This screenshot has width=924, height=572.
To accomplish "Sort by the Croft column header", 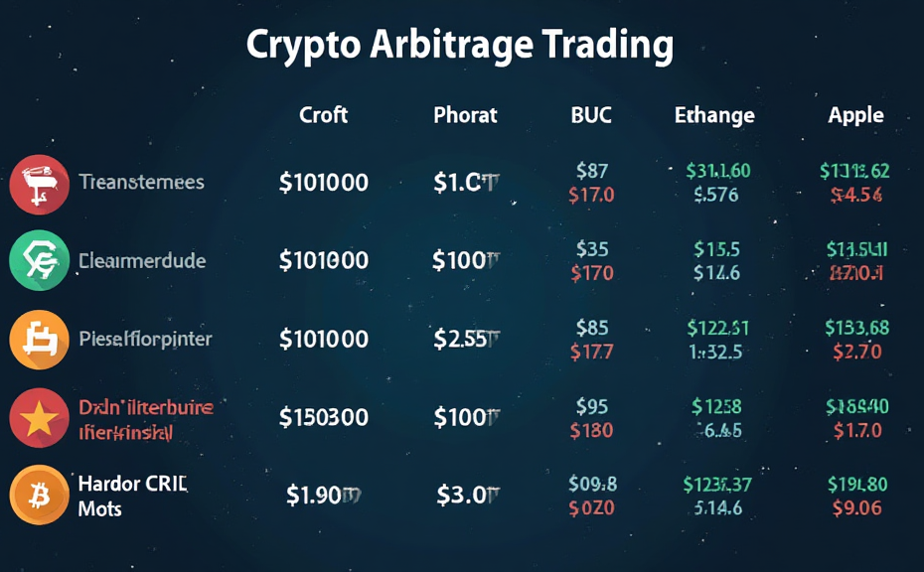I will (x=324, y=115).
